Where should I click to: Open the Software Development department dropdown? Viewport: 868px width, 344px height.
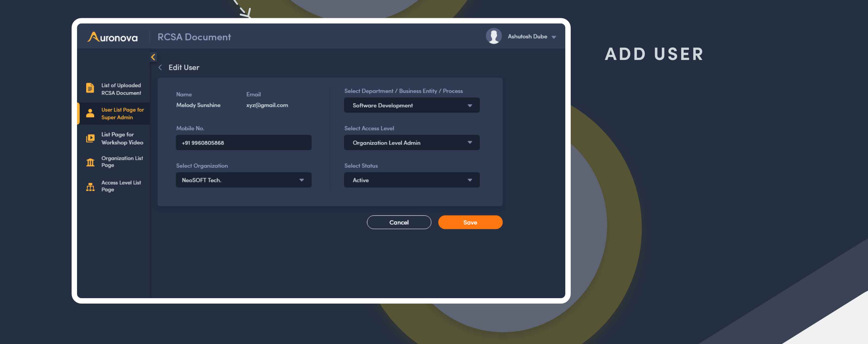[x=412, y=105]
